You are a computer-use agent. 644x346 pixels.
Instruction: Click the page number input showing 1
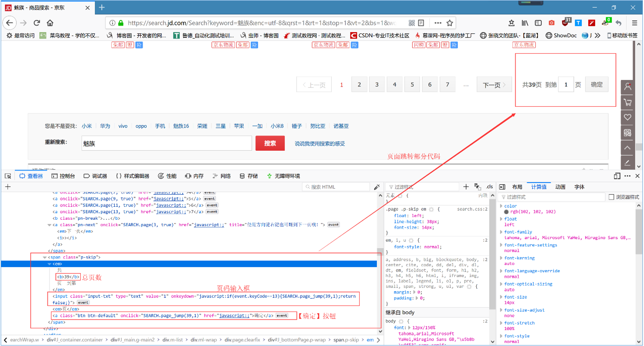pyautogui.click(x=566, y=84)
